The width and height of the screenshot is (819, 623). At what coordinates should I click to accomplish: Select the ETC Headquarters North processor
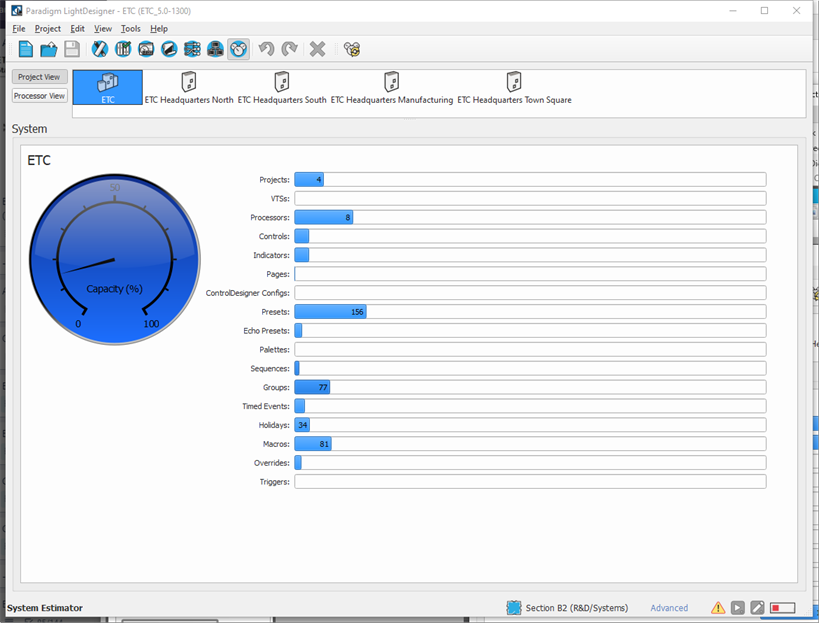188,88
